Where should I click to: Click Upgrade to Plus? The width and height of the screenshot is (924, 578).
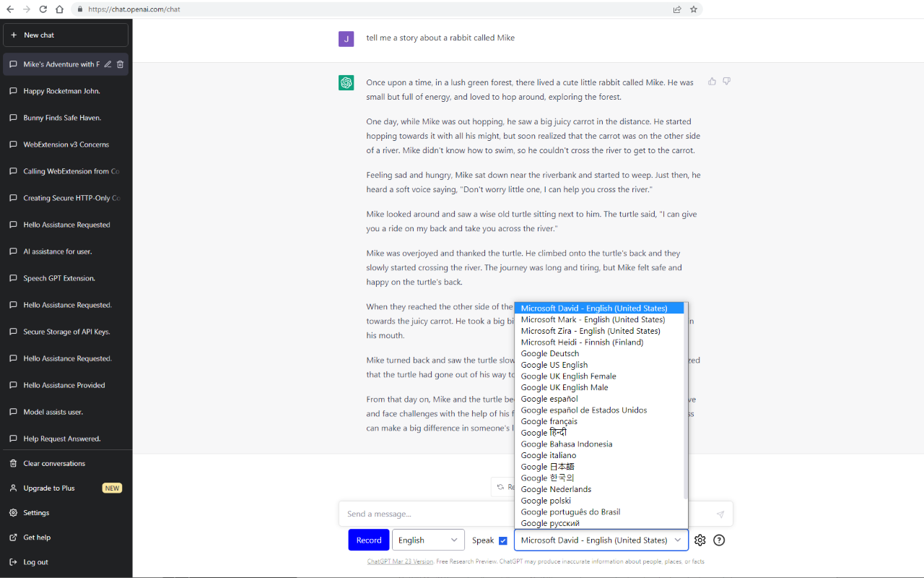click(x=66, y=488)
